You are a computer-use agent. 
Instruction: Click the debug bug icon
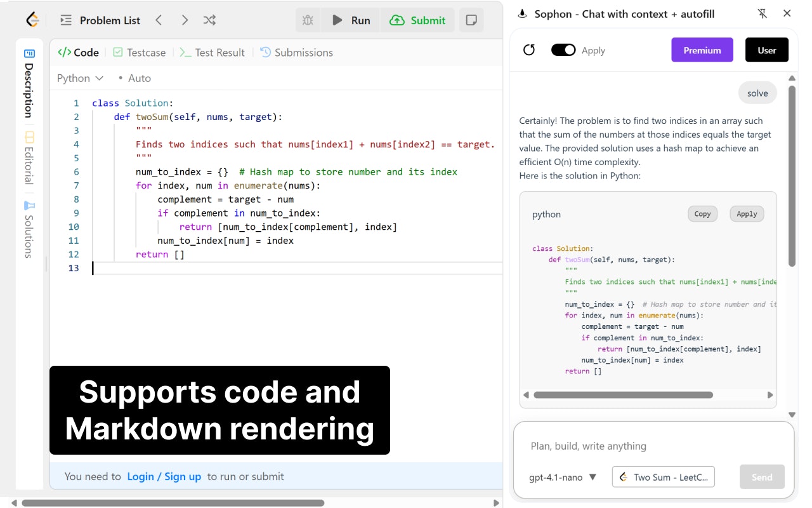pos(308,20)
